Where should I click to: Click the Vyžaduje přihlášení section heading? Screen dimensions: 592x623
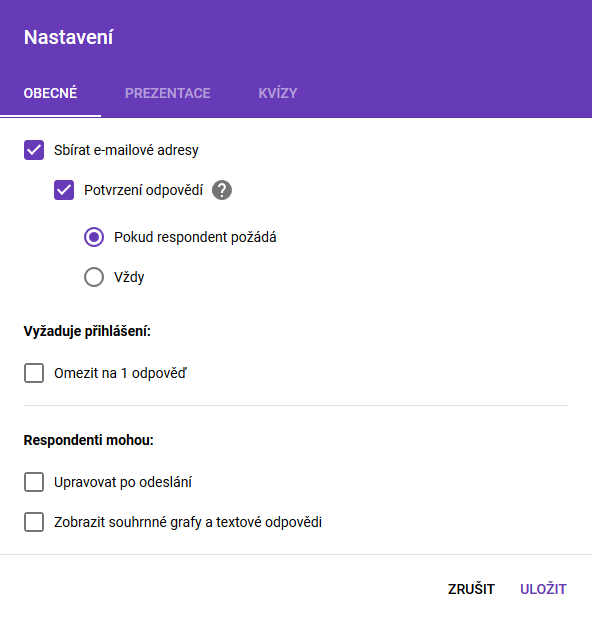pyautogui.click(x=87, y=331)
